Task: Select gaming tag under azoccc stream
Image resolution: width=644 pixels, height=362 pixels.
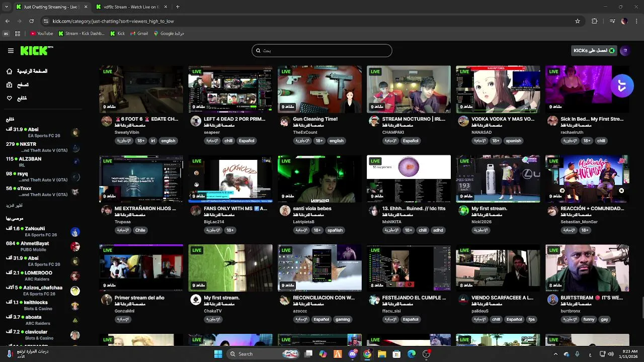Action: click(343, 319)
